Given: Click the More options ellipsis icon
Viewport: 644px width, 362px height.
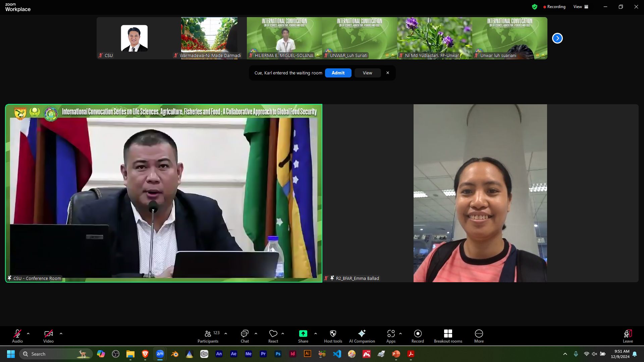Looking at the screenshot, I should click(x=479, y=334).
